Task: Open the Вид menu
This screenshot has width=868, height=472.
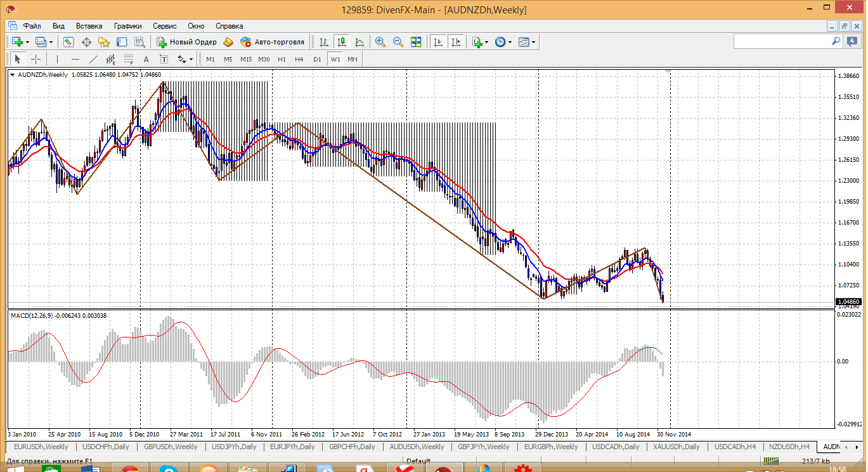Action: [59, 26]
